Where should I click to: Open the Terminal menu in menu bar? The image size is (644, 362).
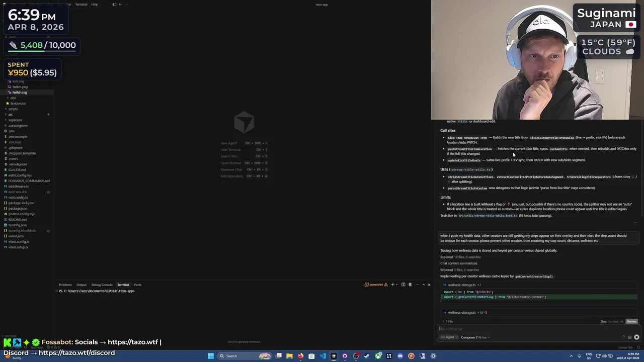pyautogui.click(x=81, y=5)
